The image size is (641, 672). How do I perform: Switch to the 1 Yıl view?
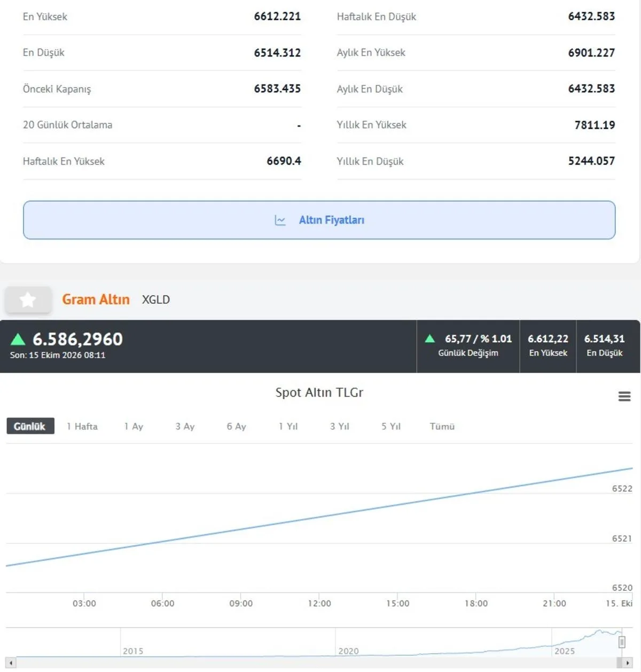[x=288, y=426]
